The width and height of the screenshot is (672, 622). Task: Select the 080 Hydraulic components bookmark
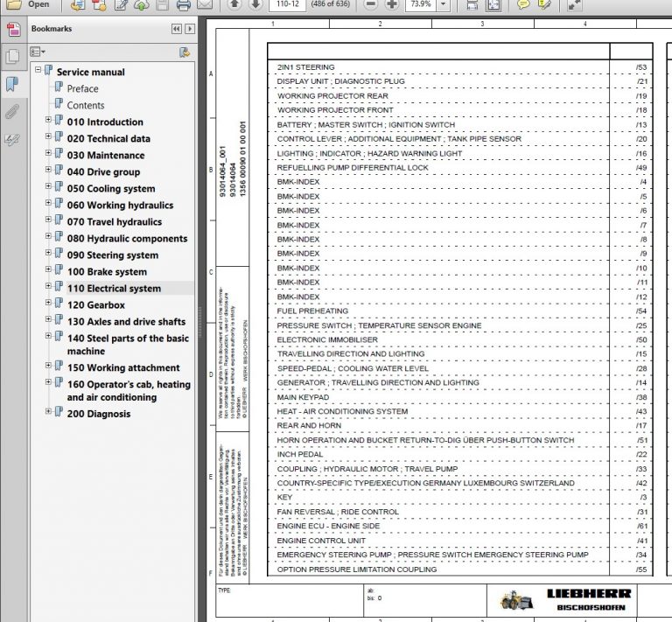click(x=127, y=239)
